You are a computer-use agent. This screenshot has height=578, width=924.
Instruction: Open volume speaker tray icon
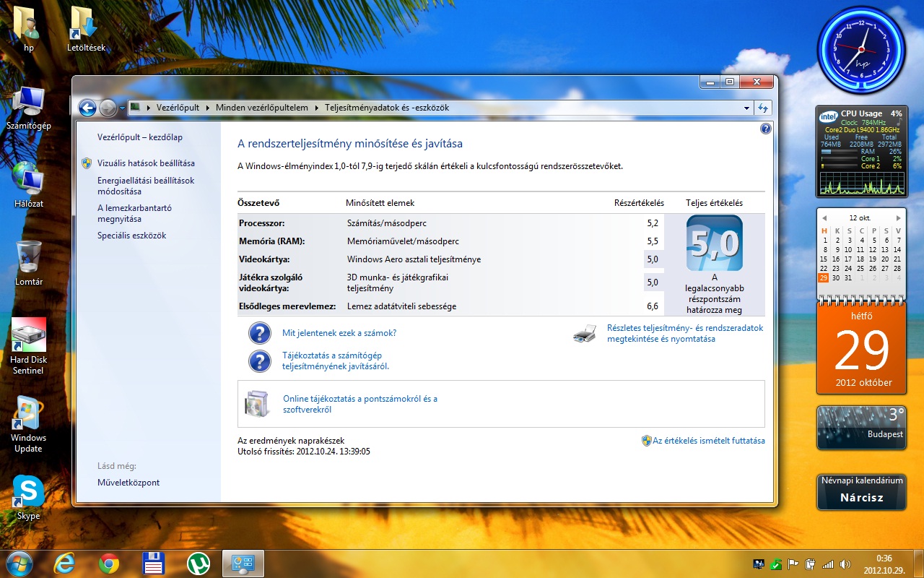(845, 564)
